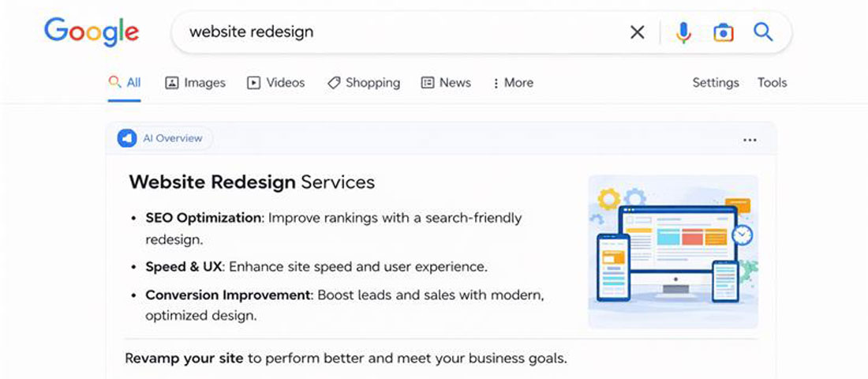
Task: Expand the More menu
Action: pyautogui.click(x=513, y=83)
